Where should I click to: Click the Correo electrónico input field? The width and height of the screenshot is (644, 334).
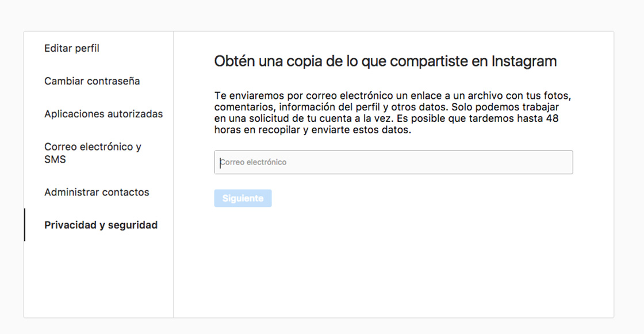(x=393, y=162)
